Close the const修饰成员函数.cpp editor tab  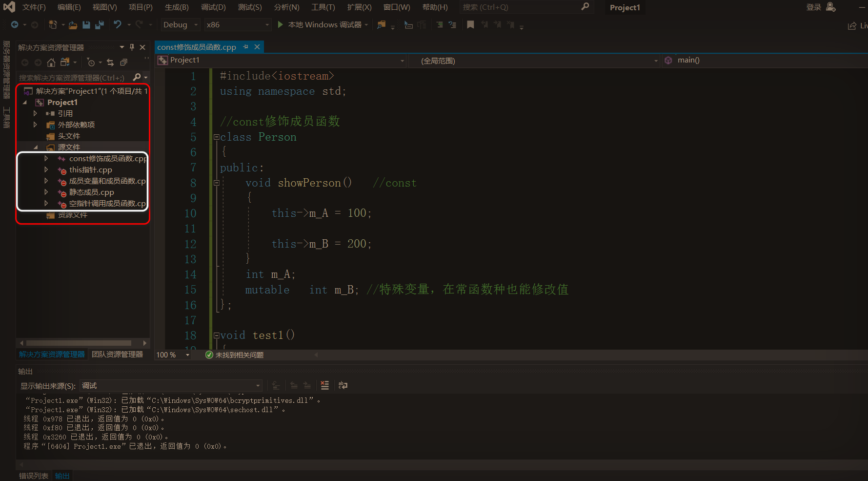pyautogui.click(x=257, y=47)
